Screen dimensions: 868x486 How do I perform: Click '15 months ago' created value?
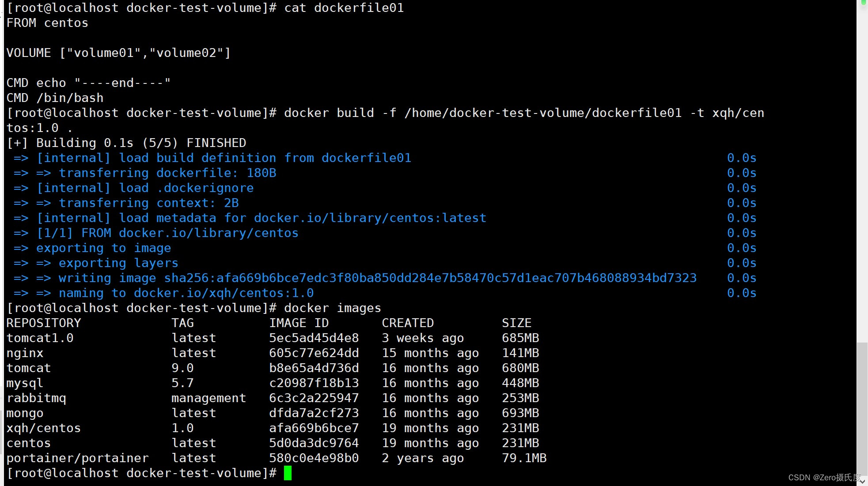coord(430,353)
